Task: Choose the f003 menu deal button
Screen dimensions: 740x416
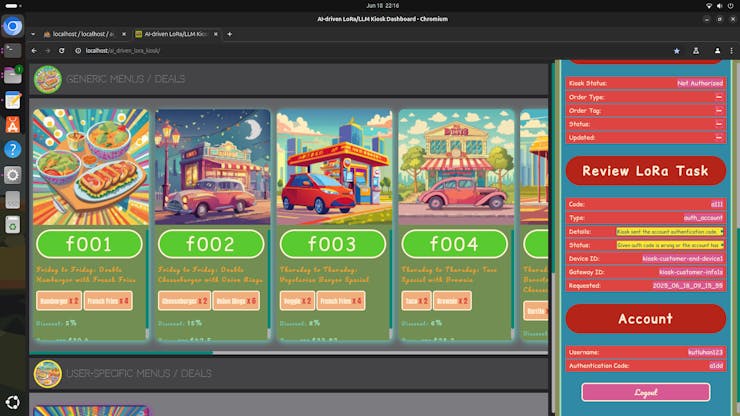Action: pyautogui.click(x=333, y=244)
